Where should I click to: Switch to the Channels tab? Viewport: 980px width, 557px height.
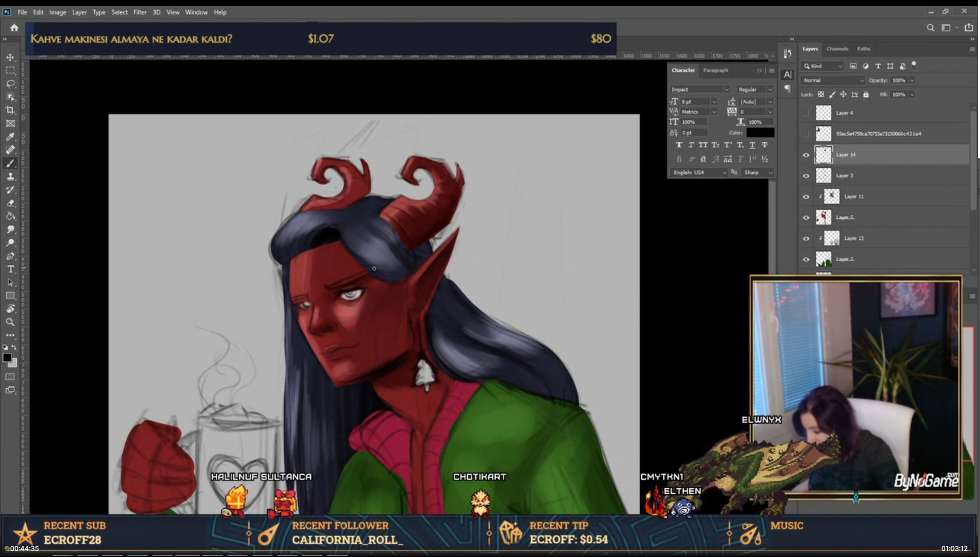tap(837, 49)
